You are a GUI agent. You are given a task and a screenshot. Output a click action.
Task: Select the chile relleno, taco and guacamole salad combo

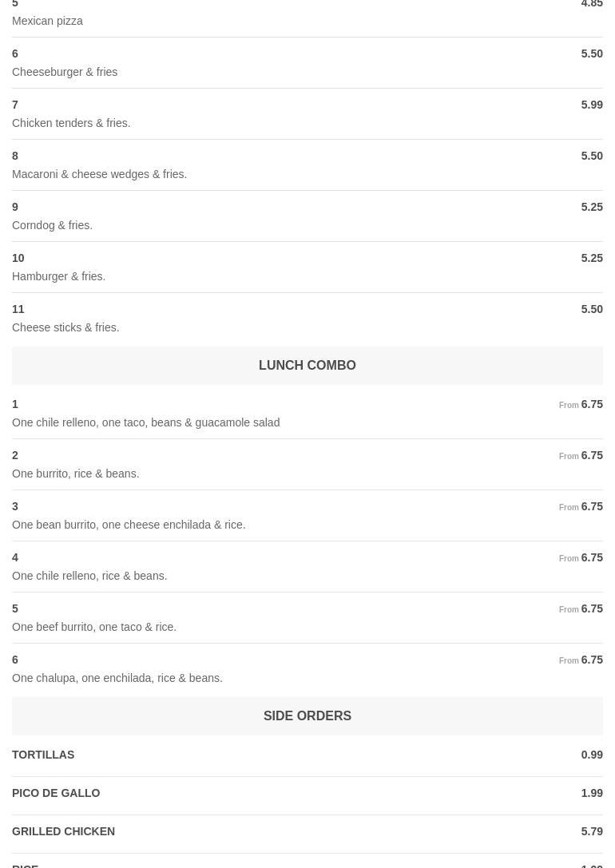(145, 422)
